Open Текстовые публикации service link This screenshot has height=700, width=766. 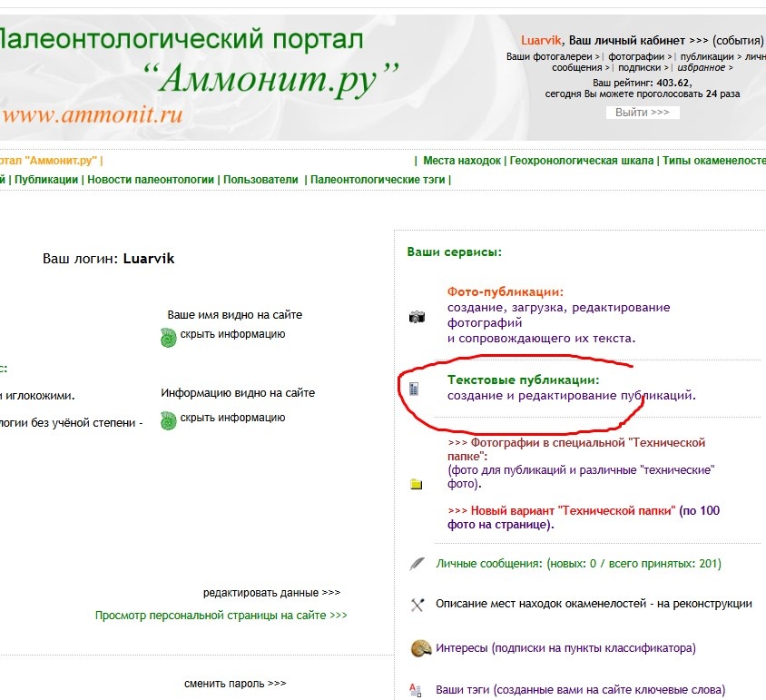[524, 380]
